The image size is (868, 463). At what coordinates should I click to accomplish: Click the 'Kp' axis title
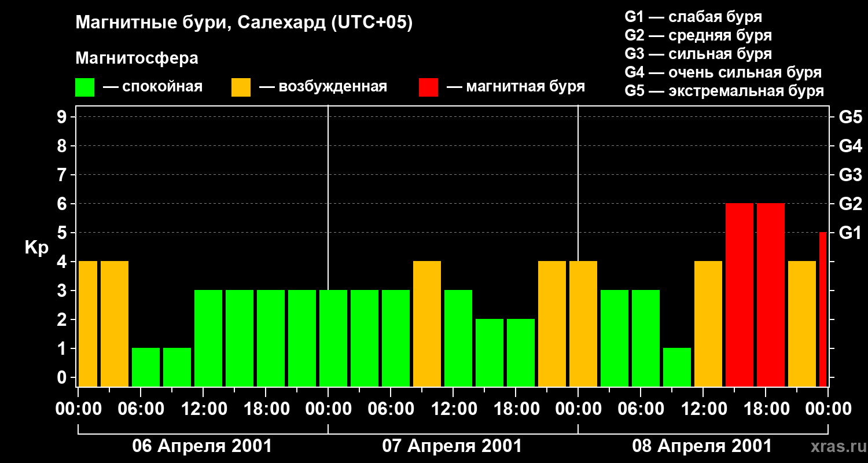pos(37,248)
